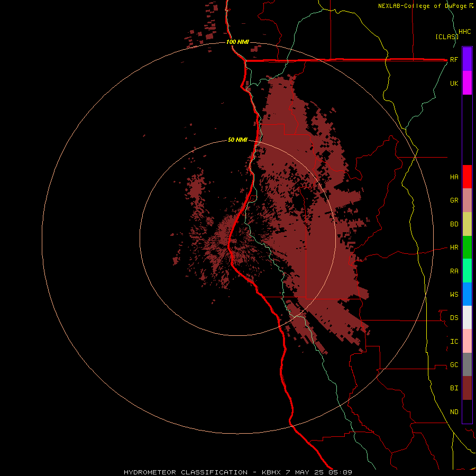Click the RF legend label
The height and width of the screenshot is (476, 476).
454,59
